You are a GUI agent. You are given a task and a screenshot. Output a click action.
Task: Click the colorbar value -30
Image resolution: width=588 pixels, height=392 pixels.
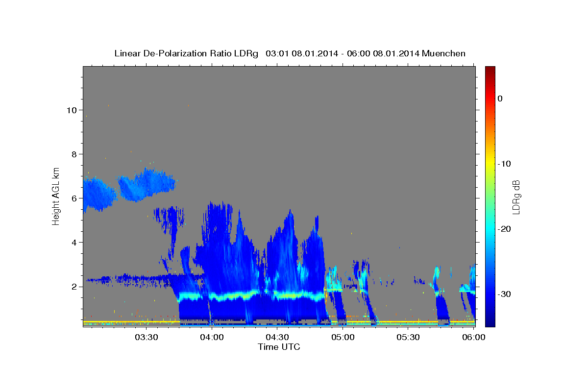click(504, 294)
